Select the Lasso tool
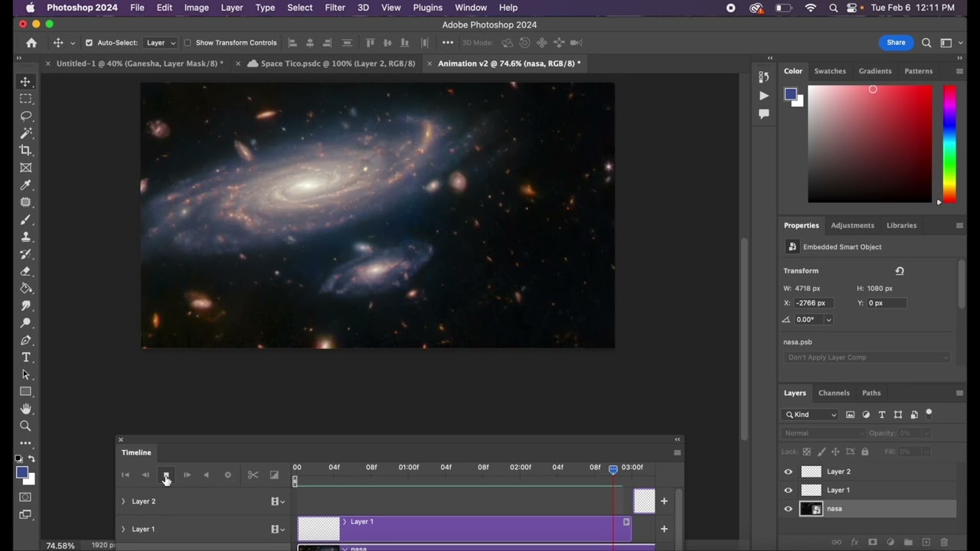Viewport: 980px width, 551px height. coord(25,116)
